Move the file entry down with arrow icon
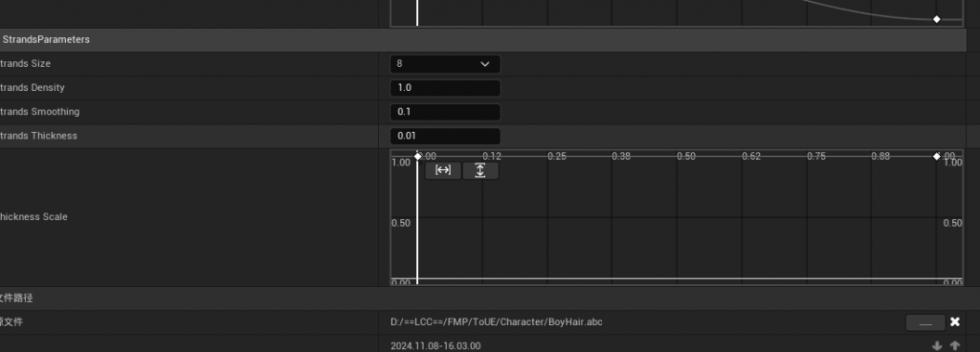Image resolution: width=980 pixels, height=352 pixels. click(936, 345)
